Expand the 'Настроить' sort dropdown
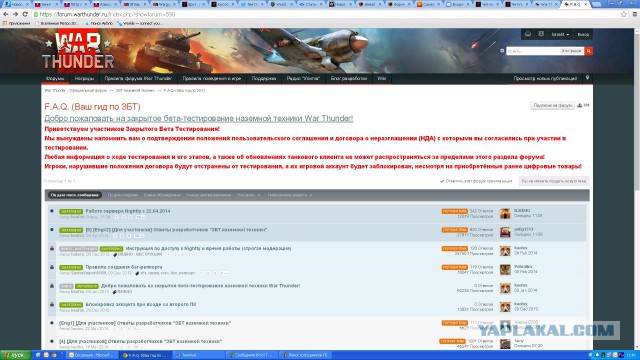This screenshot has height=360, width=640. pyautogui.click(x=248, y=195)
